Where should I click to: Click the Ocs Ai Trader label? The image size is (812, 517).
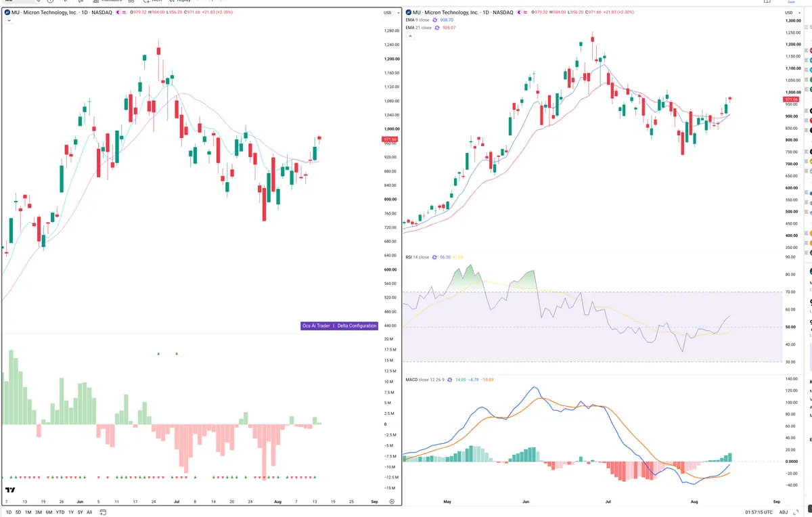click(x=317, y=325)
